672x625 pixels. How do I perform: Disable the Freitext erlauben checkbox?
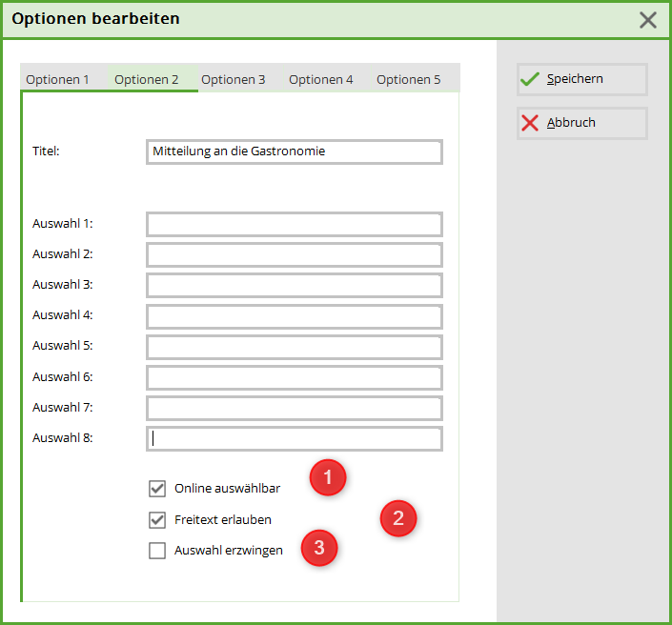158,520
